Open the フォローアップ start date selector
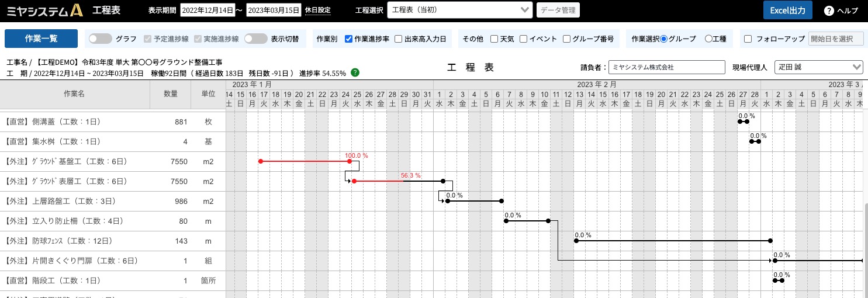The height and width of the screenshot is (298, 868). click(x=836, y=39)
